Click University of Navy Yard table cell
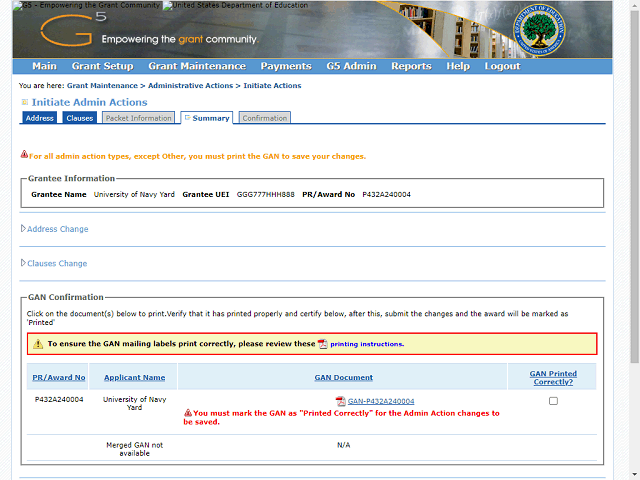640x480 pixels. [134, 403]
